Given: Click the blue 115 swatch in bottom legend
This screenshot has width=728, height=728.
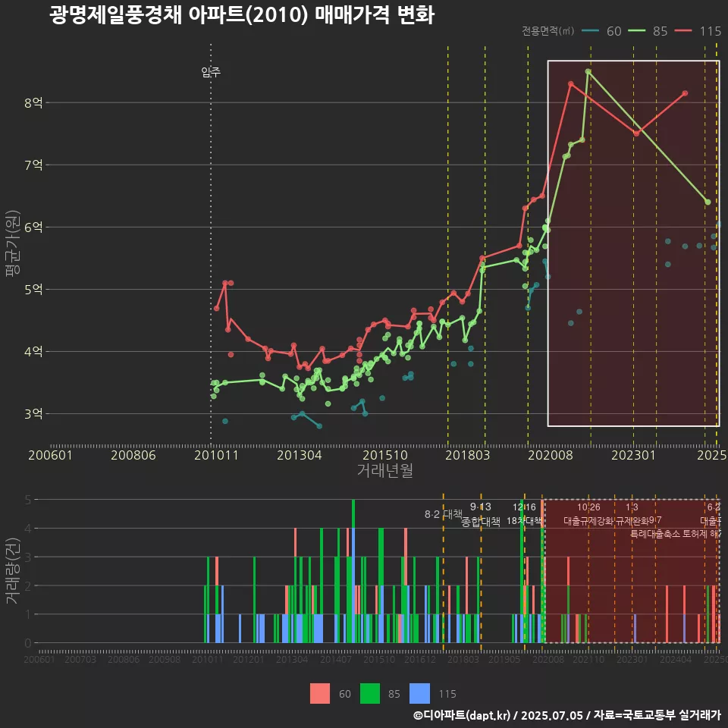Looking at the screenshot, I should tap(419, 694).
